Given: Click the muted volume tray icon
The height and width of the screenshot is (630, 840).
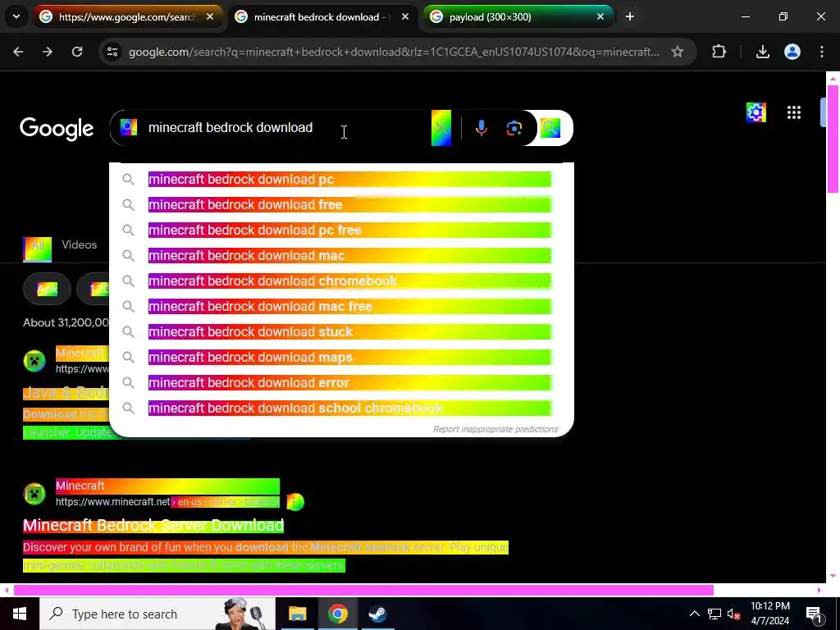Looking at the screenshot, I should (733, 614).
